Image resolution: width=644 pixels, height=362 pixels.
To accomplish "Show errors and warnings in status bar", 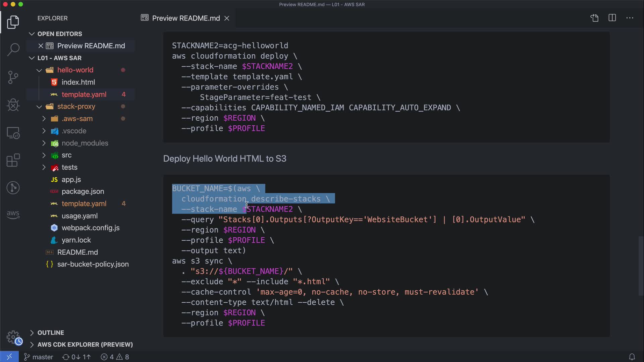I will click(x=115, y=357).
